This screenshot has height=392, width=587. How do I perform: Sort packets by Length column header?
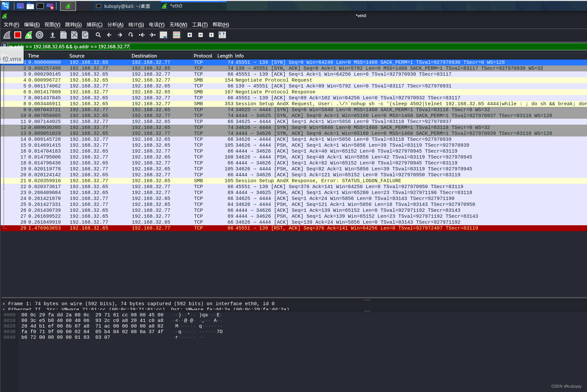[x=225, y=56]
